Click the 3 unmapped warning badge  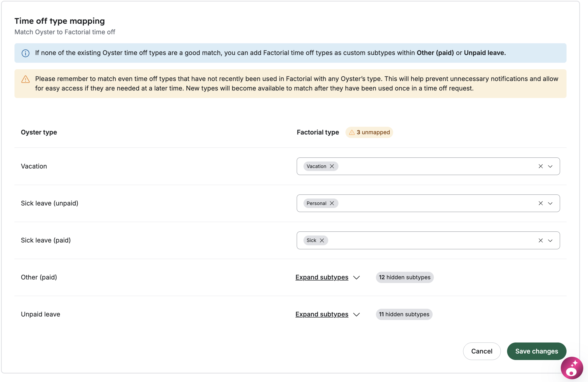tap(369, 132)
